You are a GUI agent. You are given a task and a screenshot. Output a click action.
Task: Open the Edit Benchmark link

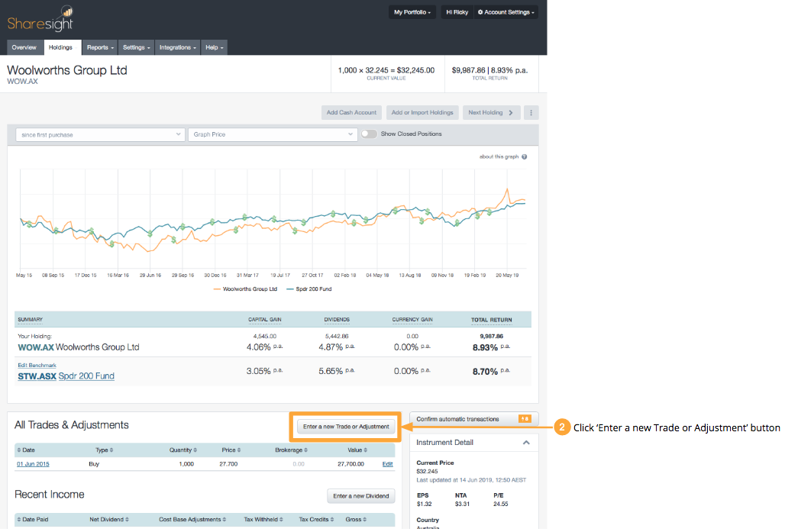point(37,366)
